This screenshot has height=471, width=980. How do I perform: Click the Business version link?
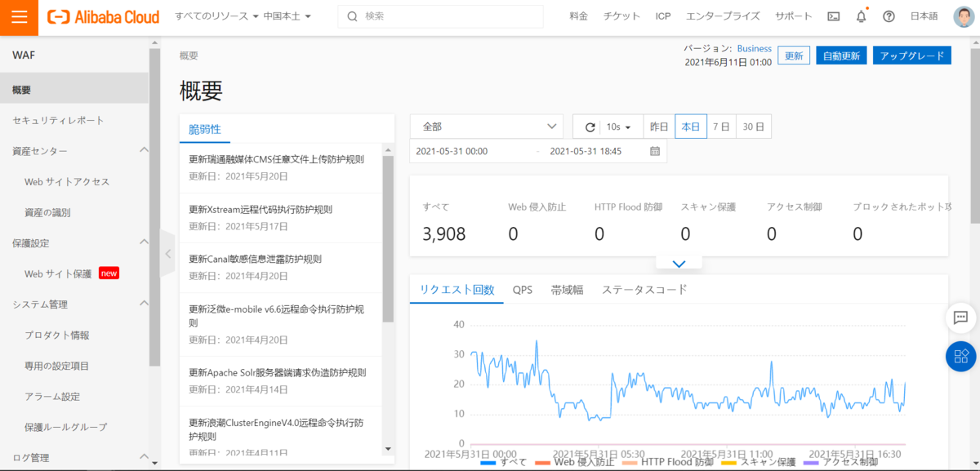pos(754,48)
